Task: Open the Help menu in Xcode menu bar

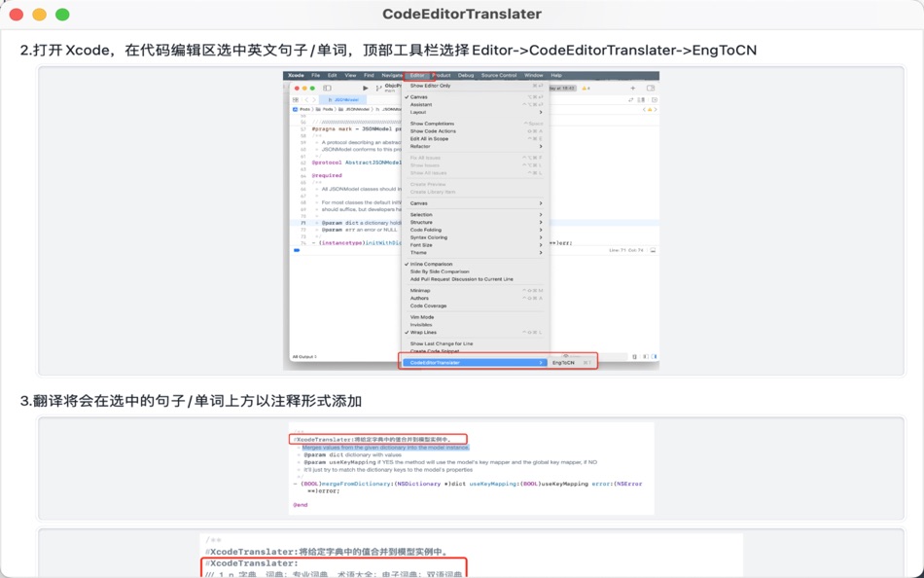Action: pos(556,76)
